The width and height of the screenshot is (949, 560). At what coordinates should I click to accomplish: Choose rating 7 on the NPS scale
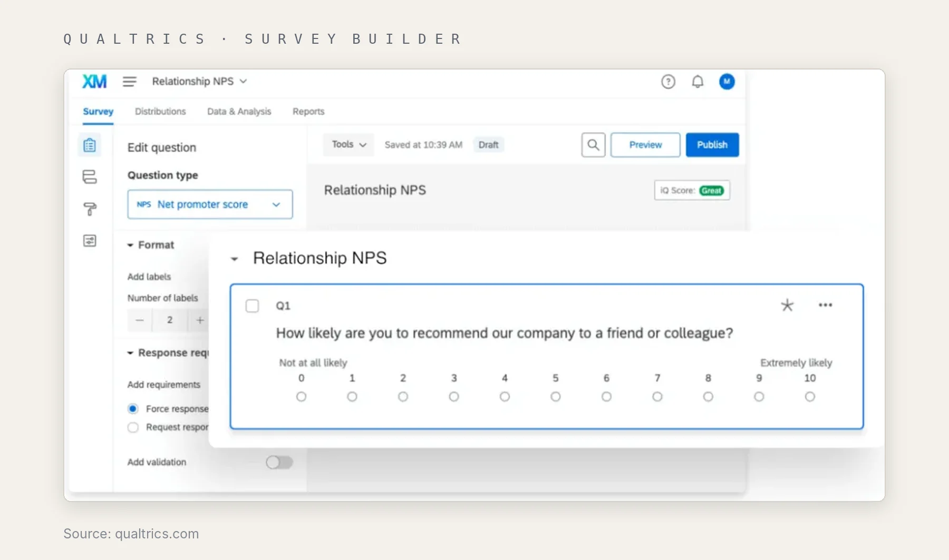pyautogui.click(x=657, y=397)
